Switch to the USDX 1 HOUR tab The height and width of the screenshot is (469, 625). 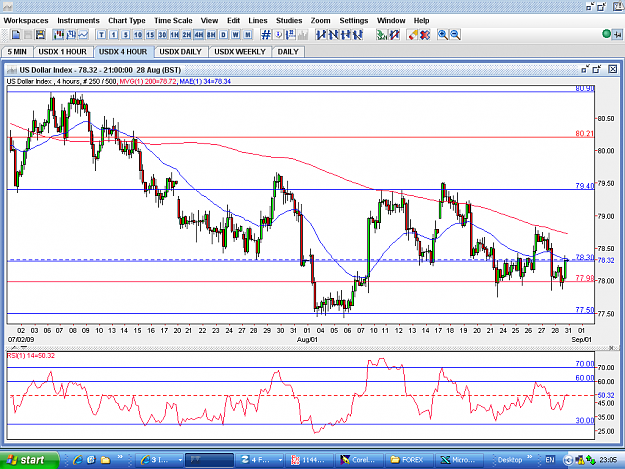[x=63, y=52]
